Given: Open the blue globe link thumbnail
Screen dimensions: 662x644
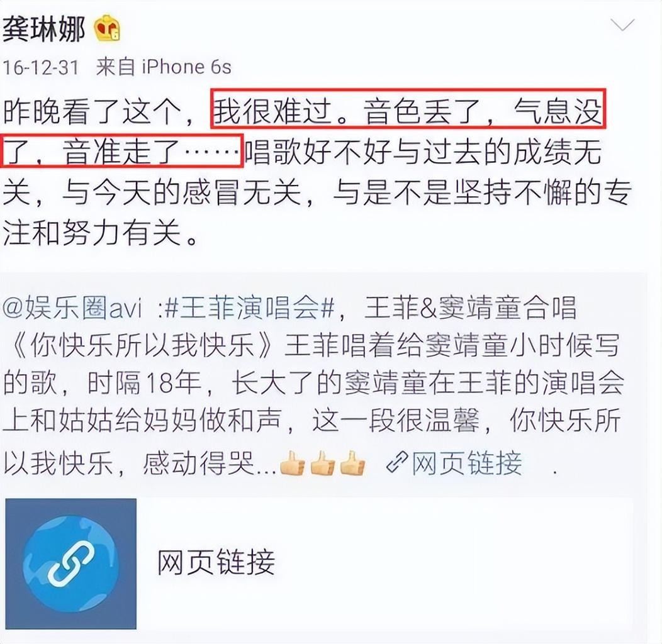Looking at the screenshot, I should 71,563.
